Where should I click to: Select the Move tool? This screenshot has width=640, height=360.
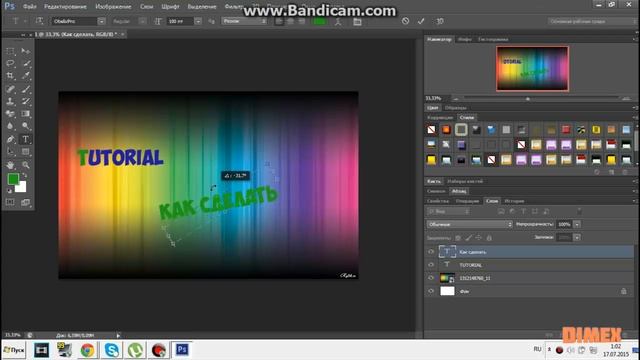click(26, 51)
